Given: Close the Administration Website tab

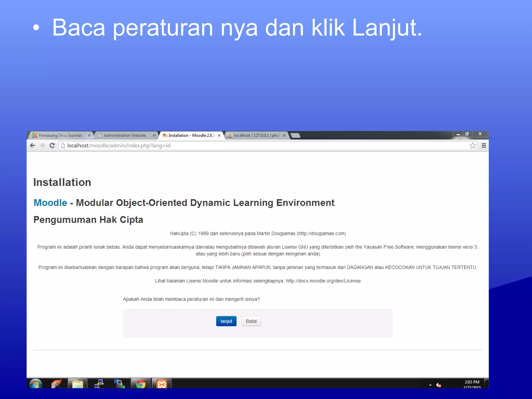Looking at the screenshot, I should coord(154,135).
